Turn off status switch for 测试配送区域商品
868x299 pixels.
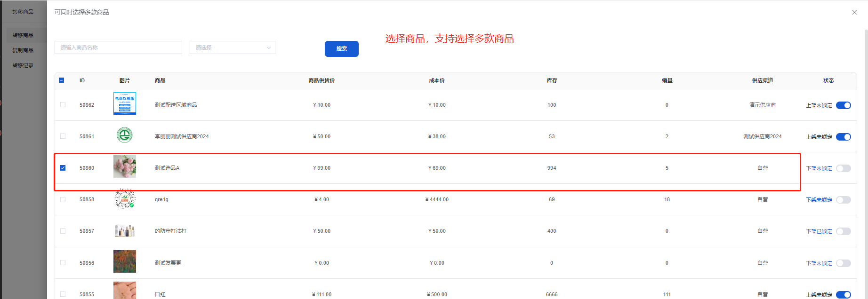843,105
